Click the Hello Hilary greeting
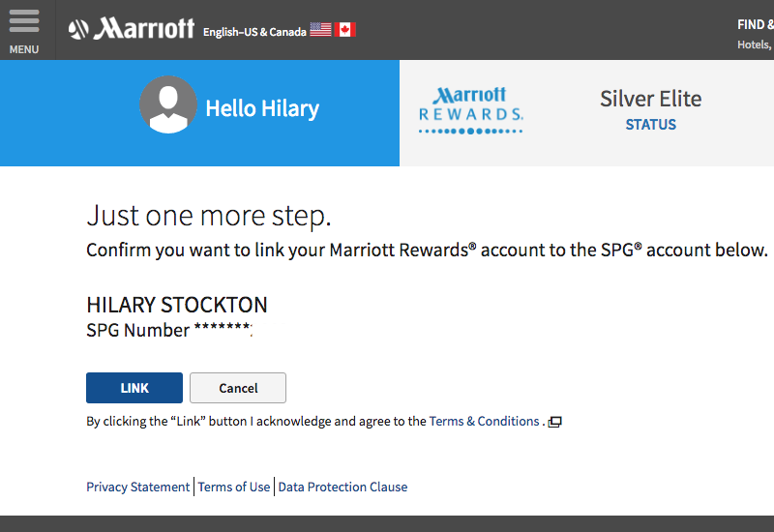 262,108
